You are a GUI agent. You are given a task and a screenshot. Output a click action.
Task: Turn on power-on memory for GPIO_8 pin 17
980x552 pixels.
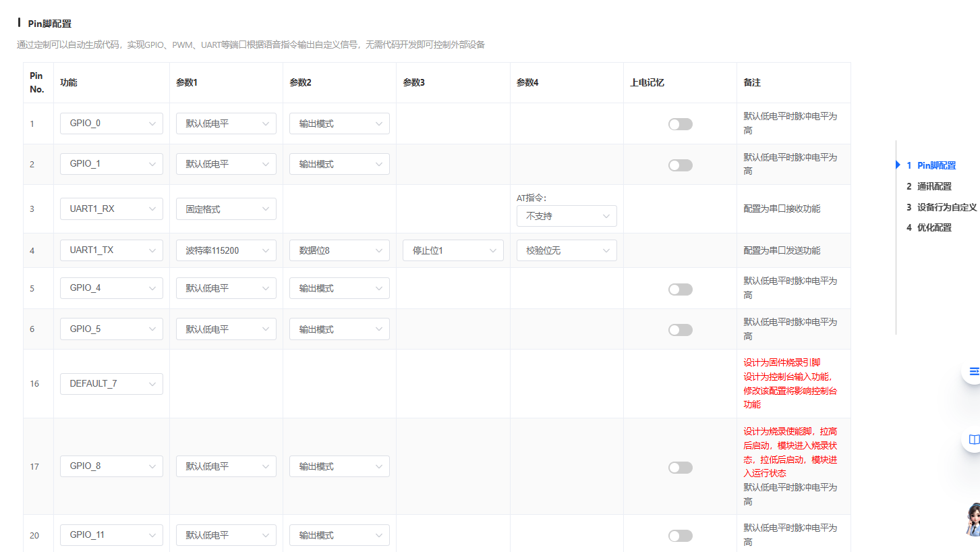680,467
